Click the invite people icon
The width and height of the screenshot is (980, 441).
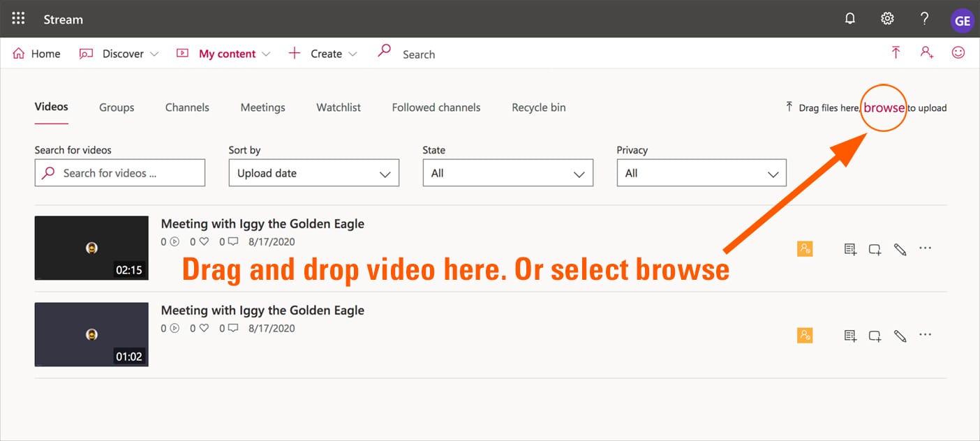click(927, 53)
